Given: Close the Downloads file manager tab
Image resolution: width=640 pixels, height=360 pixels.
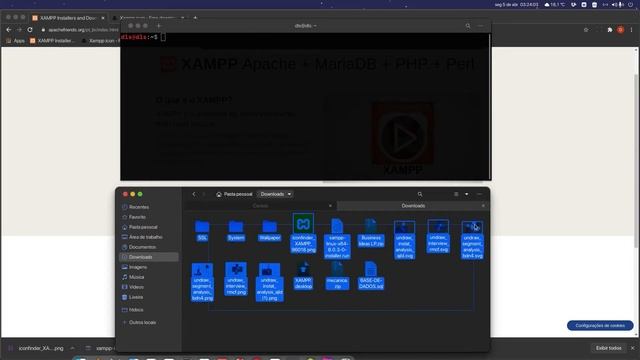Looking at the screenshot, I should point(483,206).
